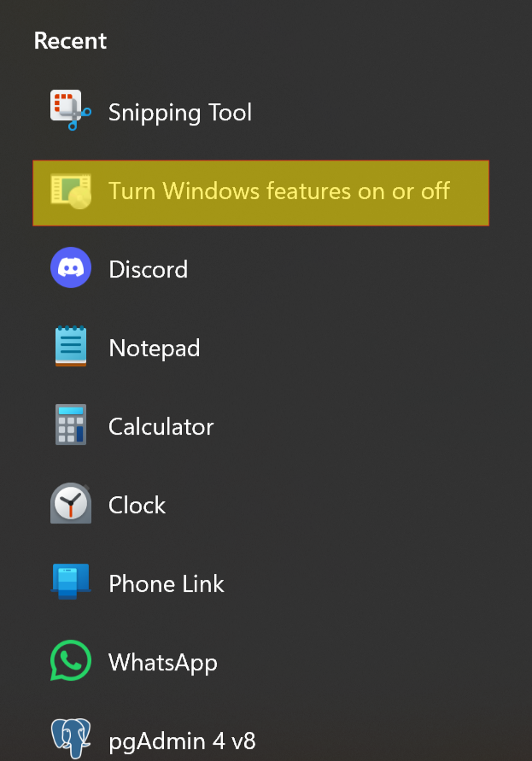Click the Recent section heading
Screen dimensions: 532x761
tap(70, 41)
